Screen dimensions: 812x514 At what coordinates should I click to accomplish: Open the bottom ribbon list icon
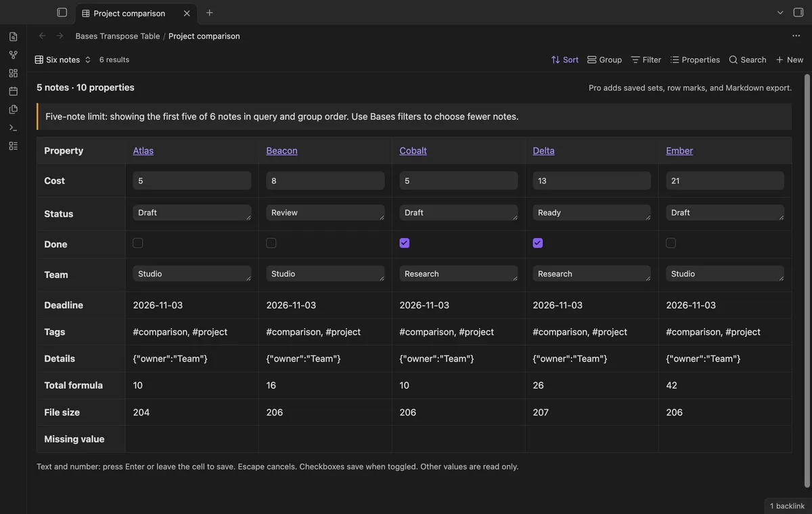click(14, 146)
